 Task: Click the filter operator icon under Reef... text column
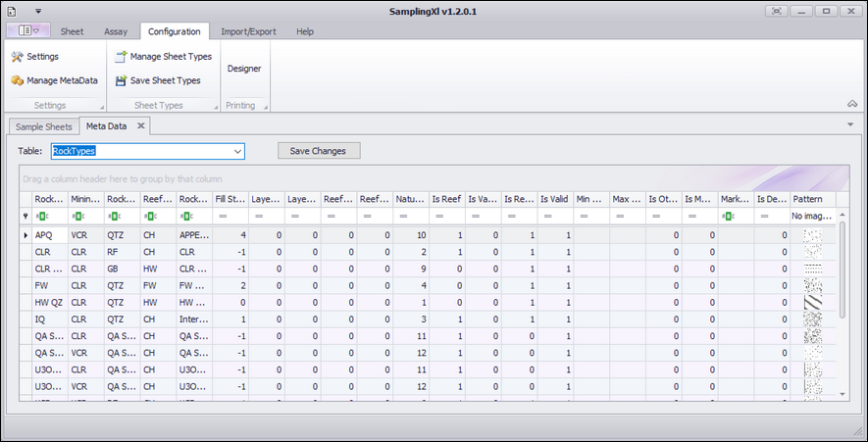(x=149, y=217)
